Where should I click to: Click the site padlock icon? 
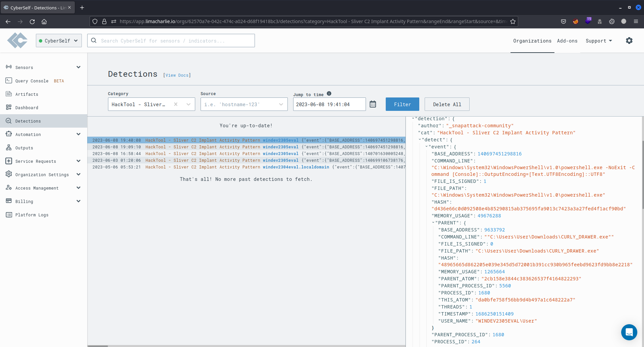coord(104,21)
